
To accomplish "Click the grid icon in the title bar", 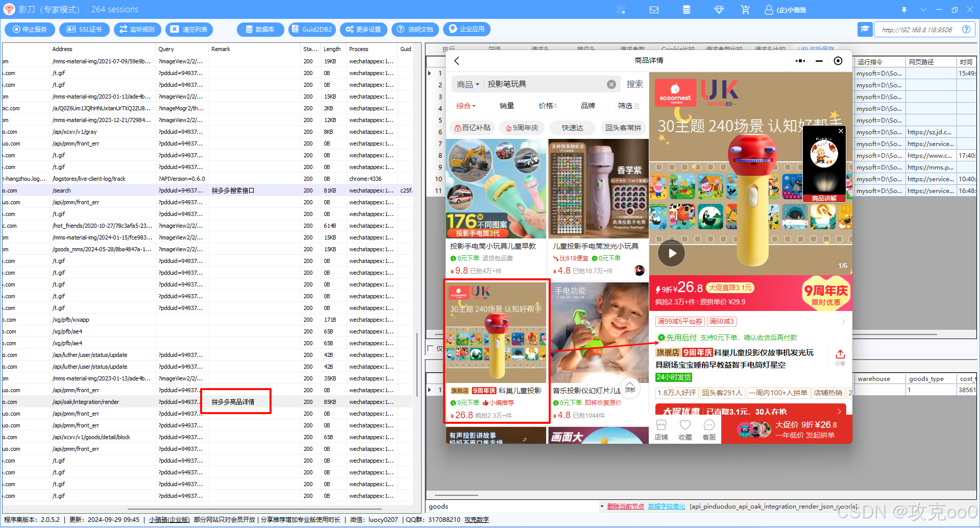I will [621, 10].
